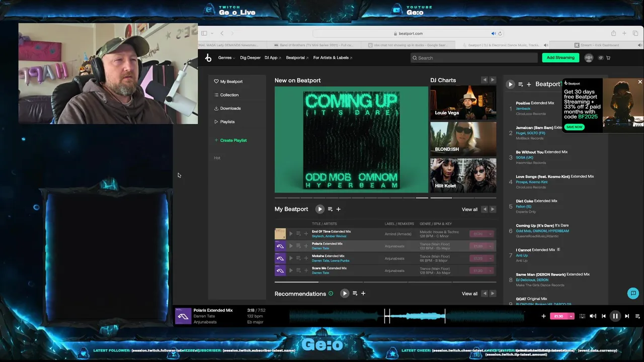Image resolution: width=644 pixels, height=362 pixels.
Task: Open the shopping cart icon
Action: click(x=608, y=58)
